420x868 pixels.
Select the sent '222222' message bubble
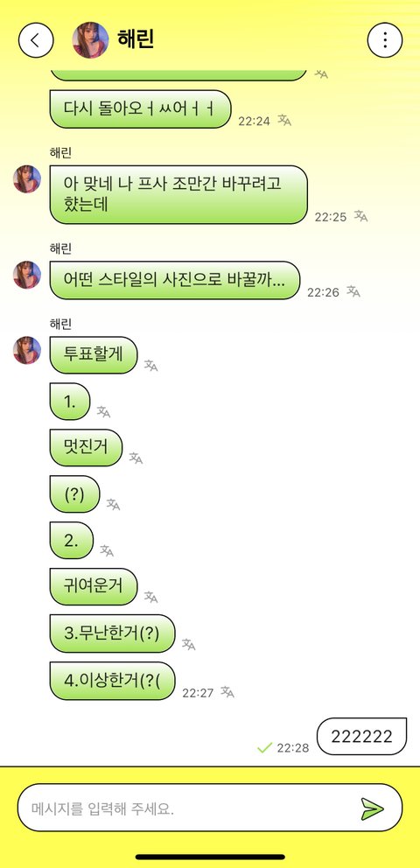point(361,736)
